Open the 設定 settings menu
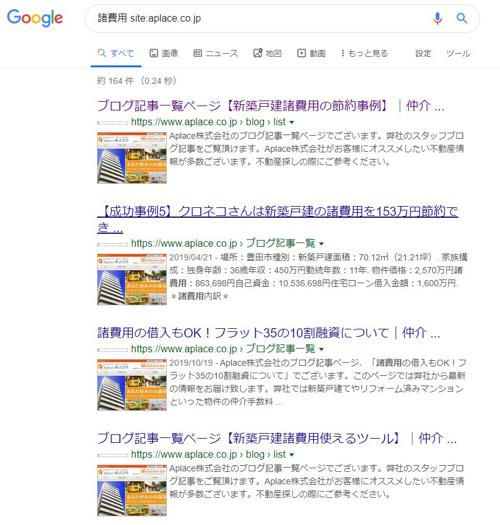The height and width of the screenshot is (525, 500). tap(423, 53)
